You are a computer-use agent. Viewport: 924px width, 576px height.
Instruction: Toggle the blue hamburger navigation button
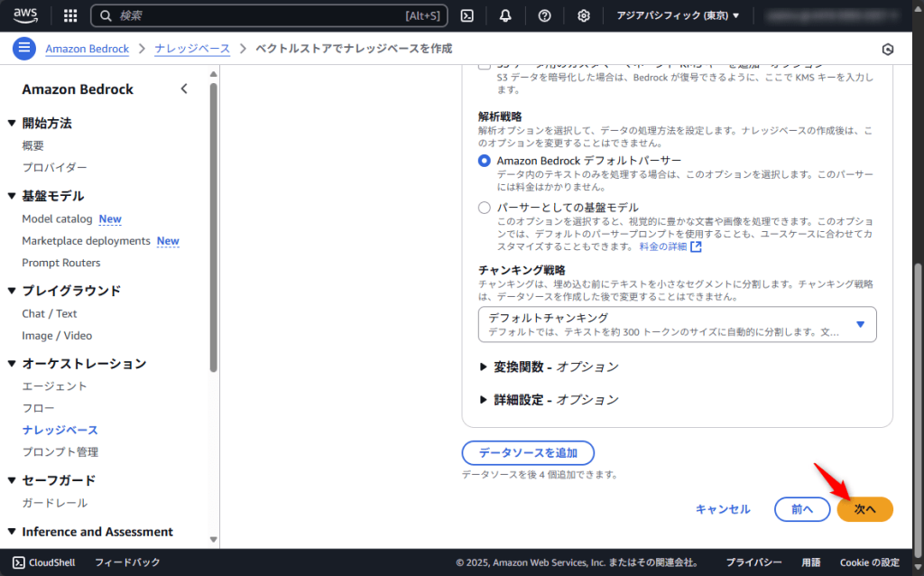[x=24, y=49]
